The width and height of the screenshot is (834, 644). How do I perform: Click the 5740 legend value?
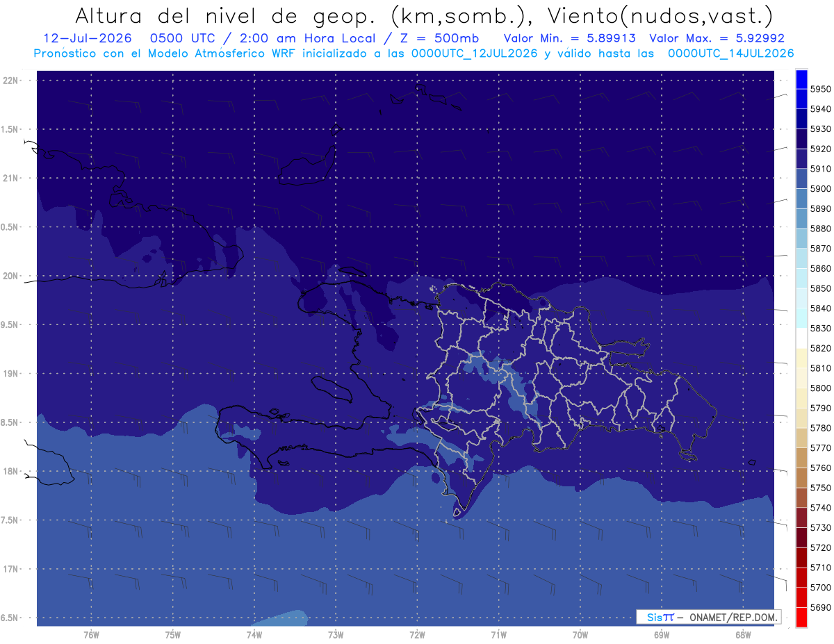[820, 508]
